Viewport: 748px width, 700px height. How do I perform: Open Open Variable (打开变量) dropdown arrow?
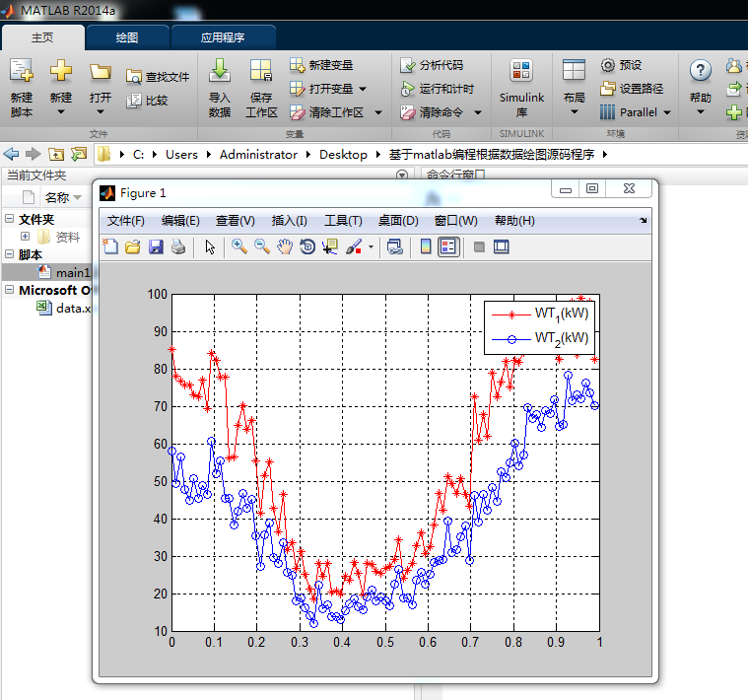[x=363, y=89]
